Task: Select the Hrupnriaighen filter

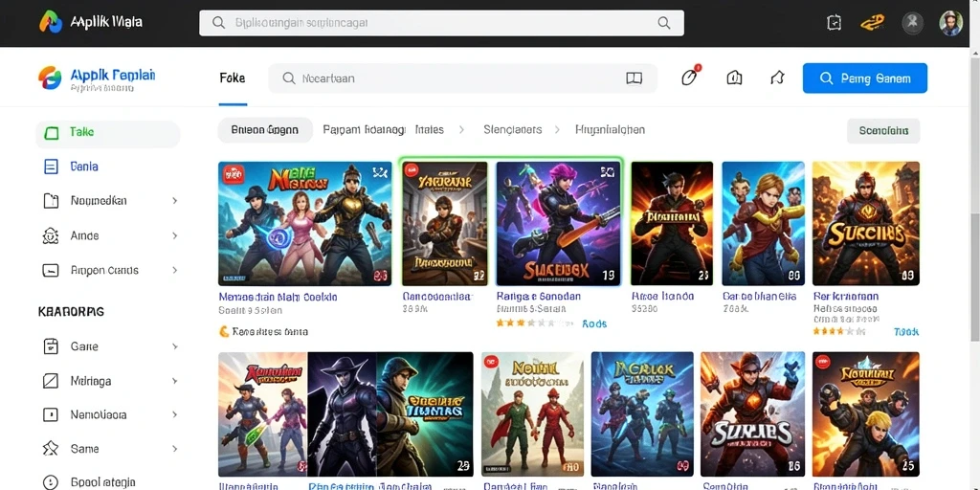Action: (610, 130)
